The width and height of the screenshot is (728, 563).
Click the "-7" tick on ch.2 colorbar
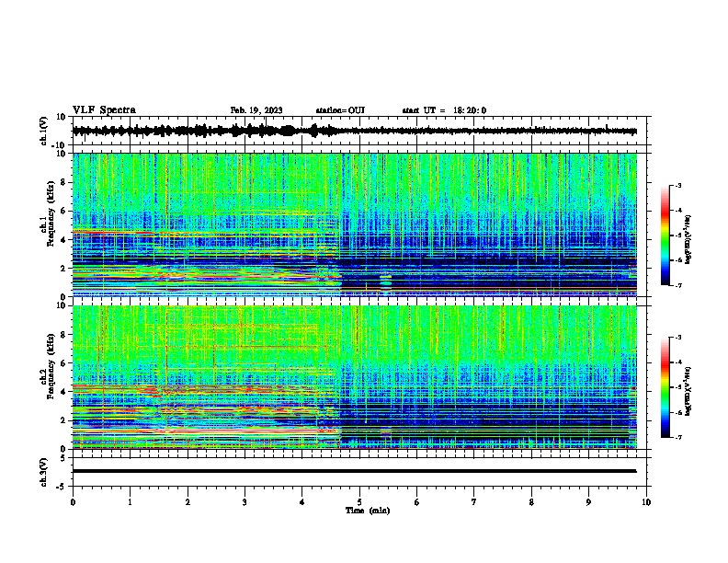coord(678,437)
